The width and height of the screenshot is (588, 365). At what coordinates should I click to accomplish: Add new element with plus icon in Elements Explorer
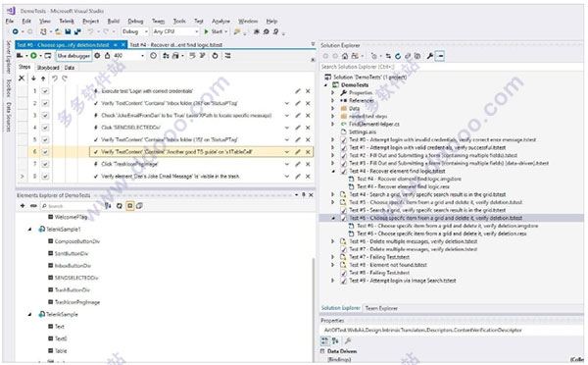[23, 206]
